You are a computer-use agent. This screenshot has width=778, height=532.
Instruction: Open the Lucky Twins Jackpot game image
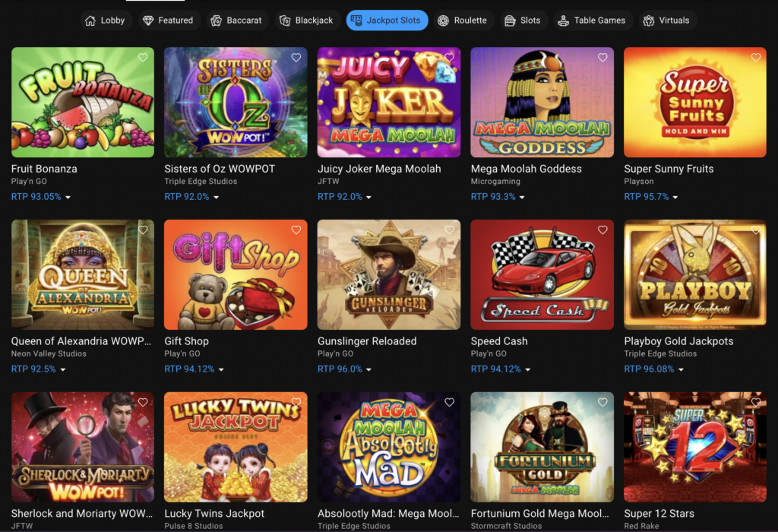click(236, 447)
